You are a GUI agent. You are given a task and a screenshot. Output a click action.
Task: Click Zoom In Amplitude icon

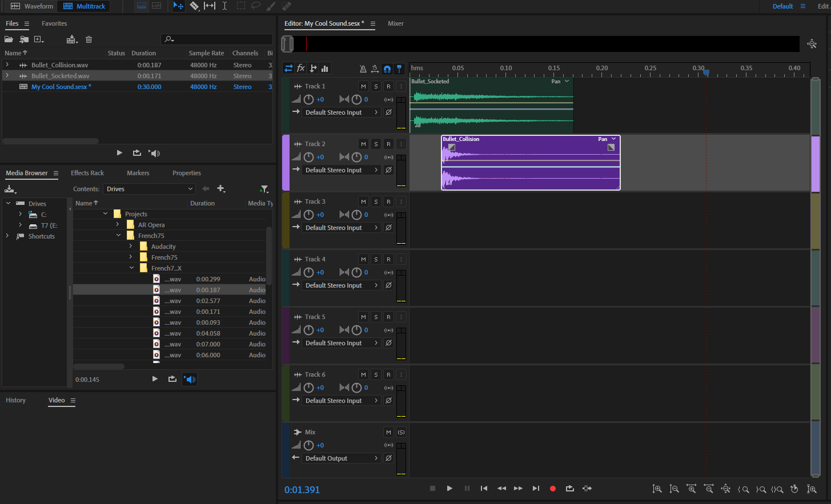coord(657,489)
